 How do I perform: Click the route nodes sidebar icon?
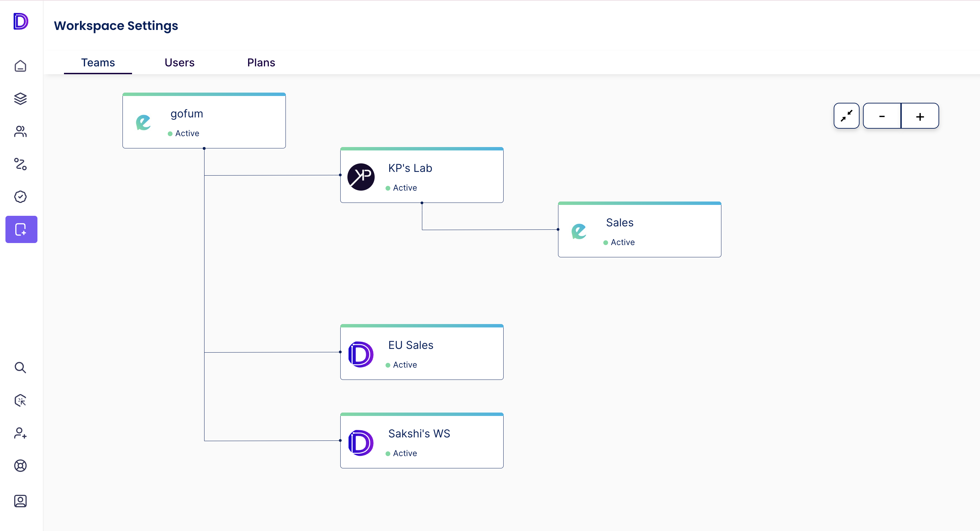coord(20,164)
